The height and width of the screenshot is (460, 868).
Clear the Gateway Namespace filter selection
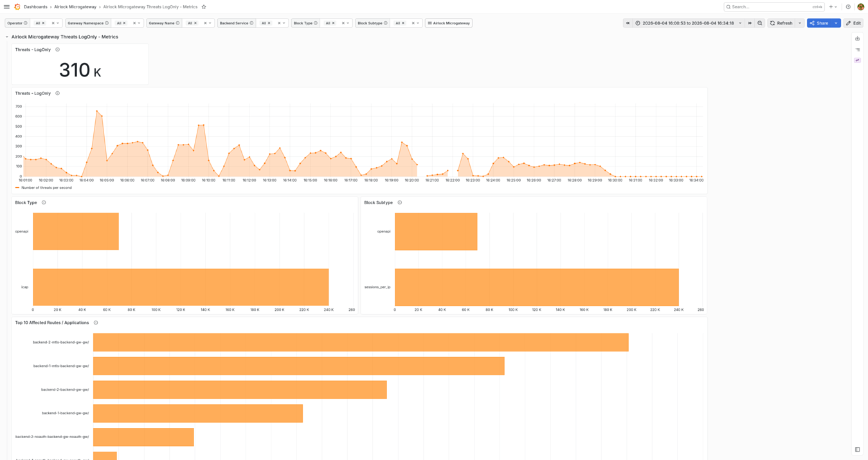(134, 23)
